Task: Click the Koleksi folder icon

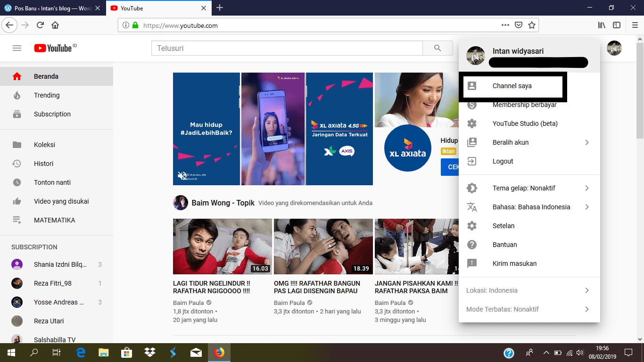Action: (x=17, y=145)
